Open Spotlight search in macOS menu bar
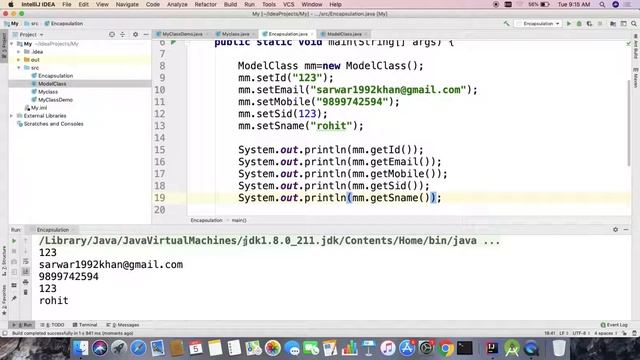This screenshot has width=640, height=360. pos(602,4)
